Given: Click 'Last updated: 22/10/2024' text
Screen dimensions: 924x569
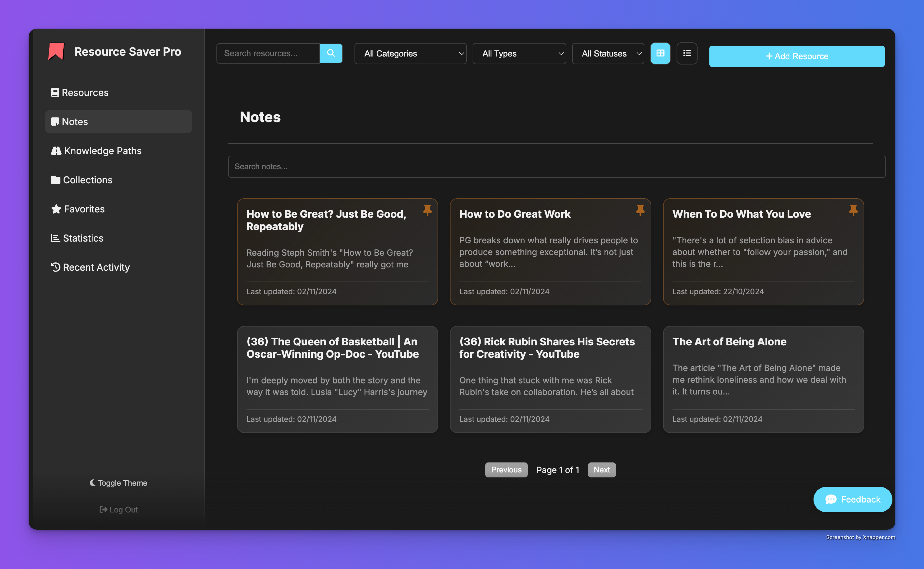Looking at the screenshot, I should [718, 292].
